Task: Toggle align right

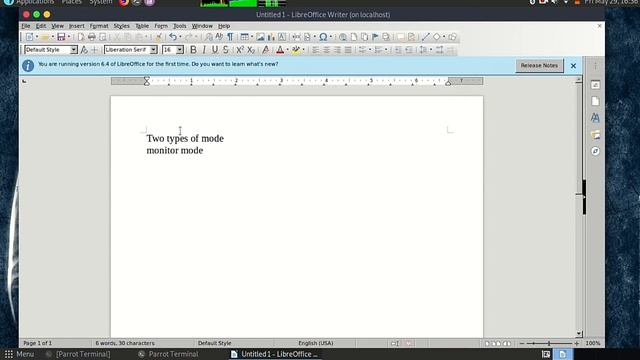Action: [337, 50]
